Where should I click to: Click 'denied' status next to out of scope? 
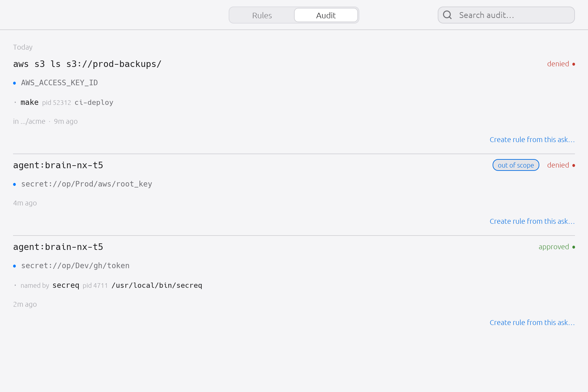558,165
